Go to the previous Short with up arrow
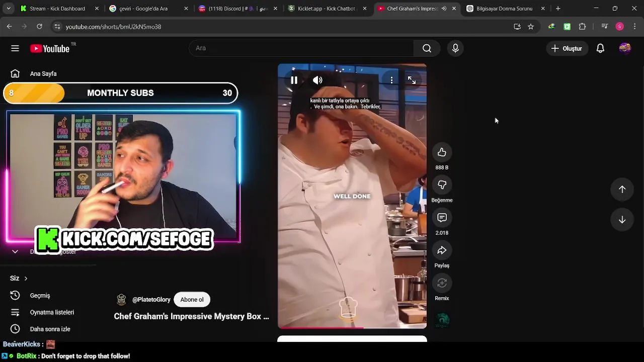The image size is (644, 362). (622, 189)
